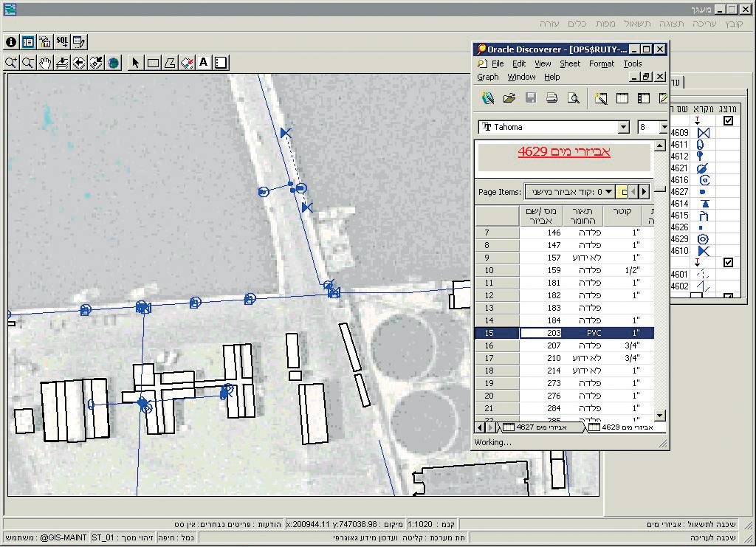Image resolution: width=756 pixels, height=547 pixels.
Task: Toggle the checkbox above row 4601
Action: (728, 263)
